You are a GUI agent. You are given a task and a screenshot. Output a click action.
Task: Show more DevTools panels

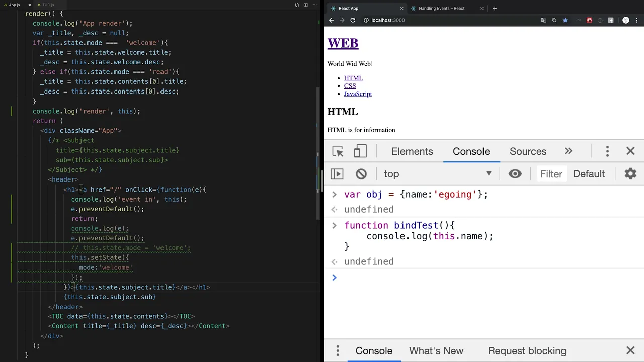pos(568,151)
